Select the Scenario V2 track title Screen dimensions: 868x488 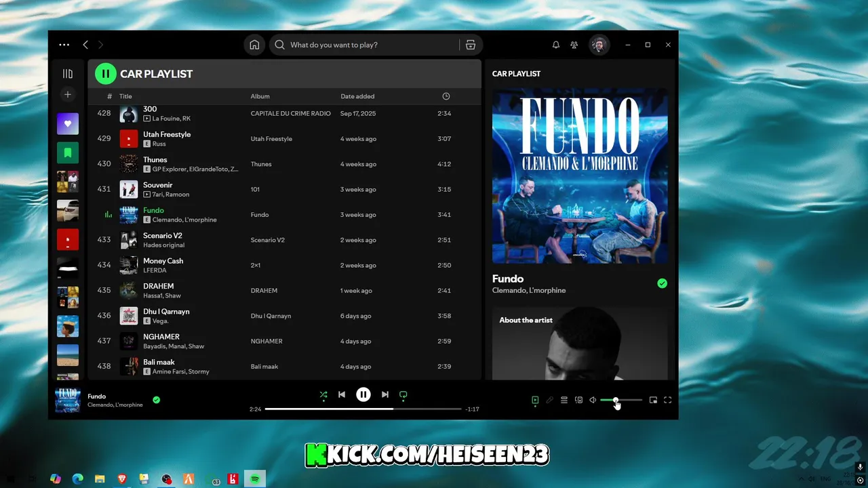163,235
